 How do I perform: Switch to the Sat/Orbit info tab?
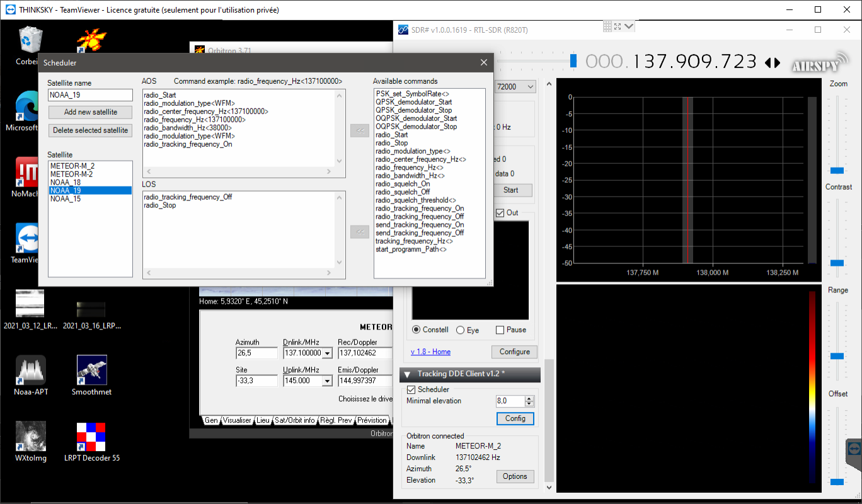pyautogui.click(x=294, y=420)
